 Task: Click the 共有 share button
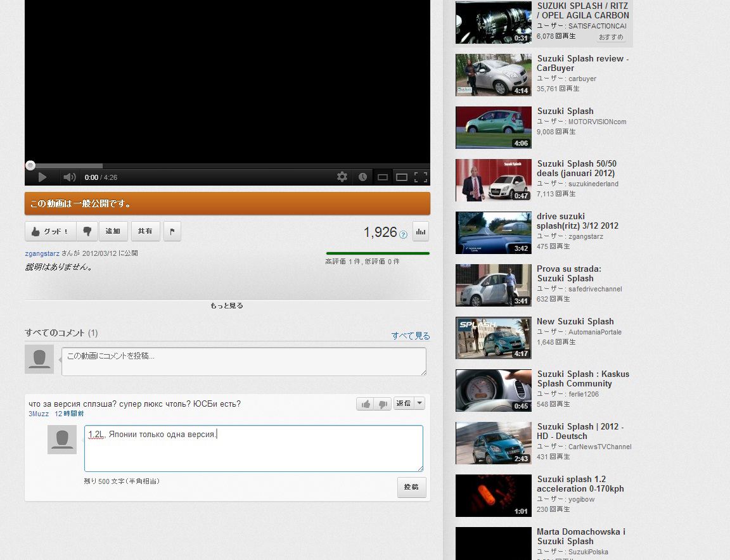tap(145, 231)
